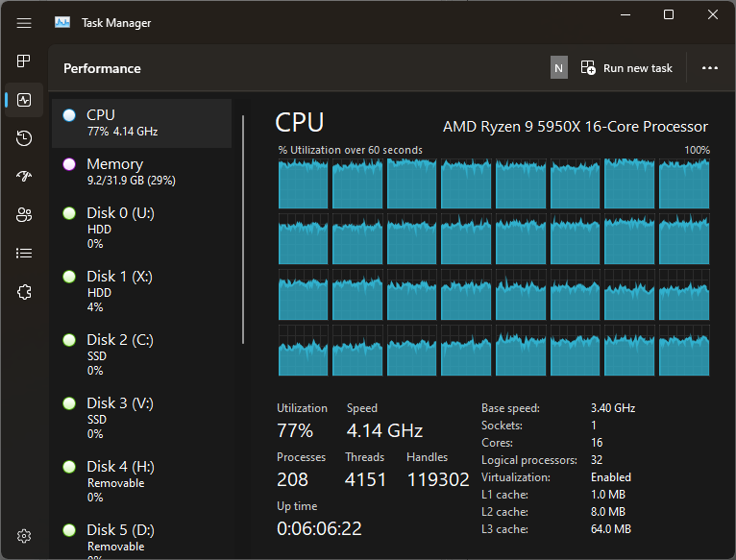This screenshot has height=560, width=736.
Task: Open the Startup apps page icon
Action: (x=24, y=177)
